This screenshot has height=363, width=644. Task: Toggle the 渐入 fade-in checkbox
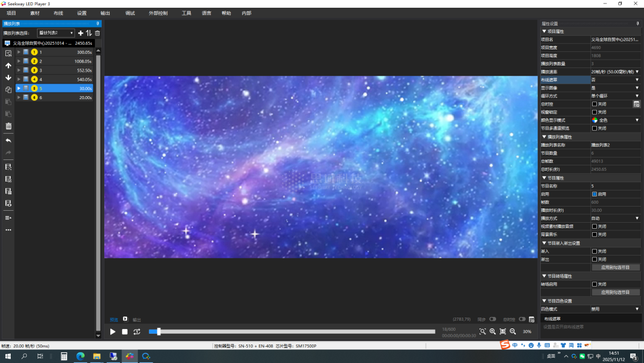point(595,251)
